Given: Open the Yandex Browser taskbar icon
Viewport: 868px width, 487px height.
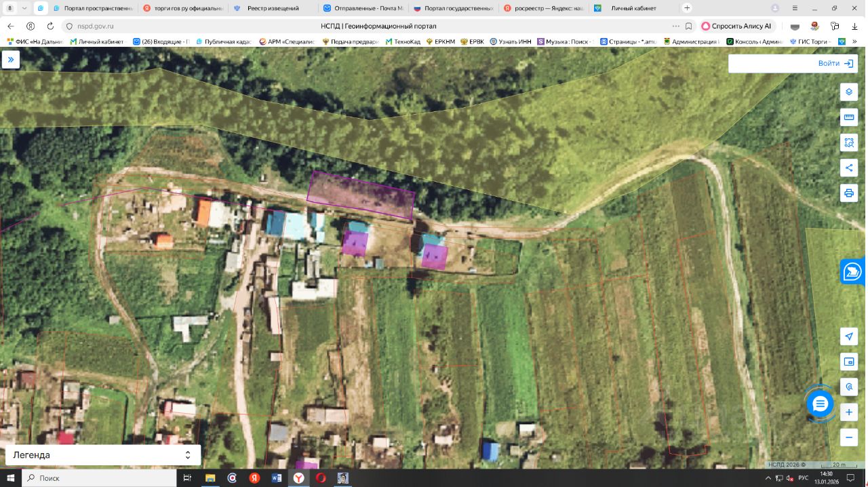Looking at the screenshot, I should 298,478.
